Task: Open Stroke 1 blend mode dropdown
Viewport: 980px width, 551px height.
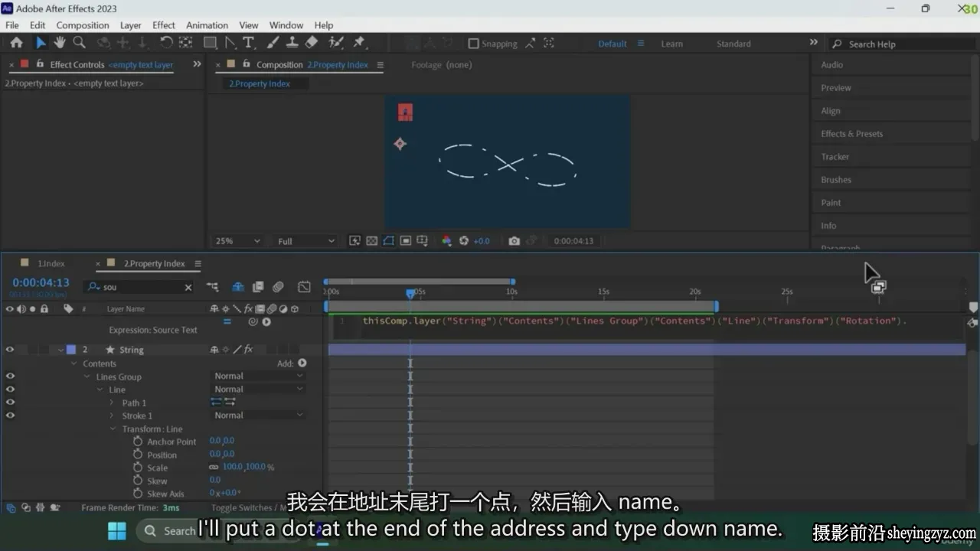Action: click(258, 416)
